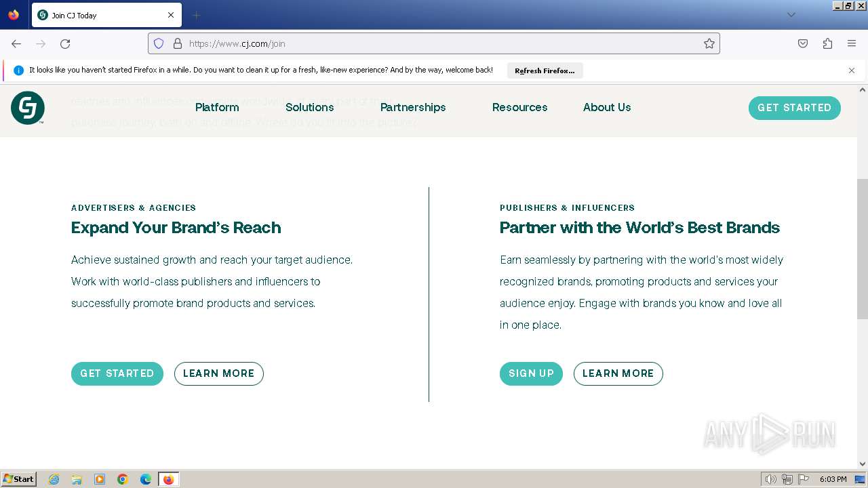Expand the list all tabs chevron
The image size is (868, 488).
coord(791,15)
